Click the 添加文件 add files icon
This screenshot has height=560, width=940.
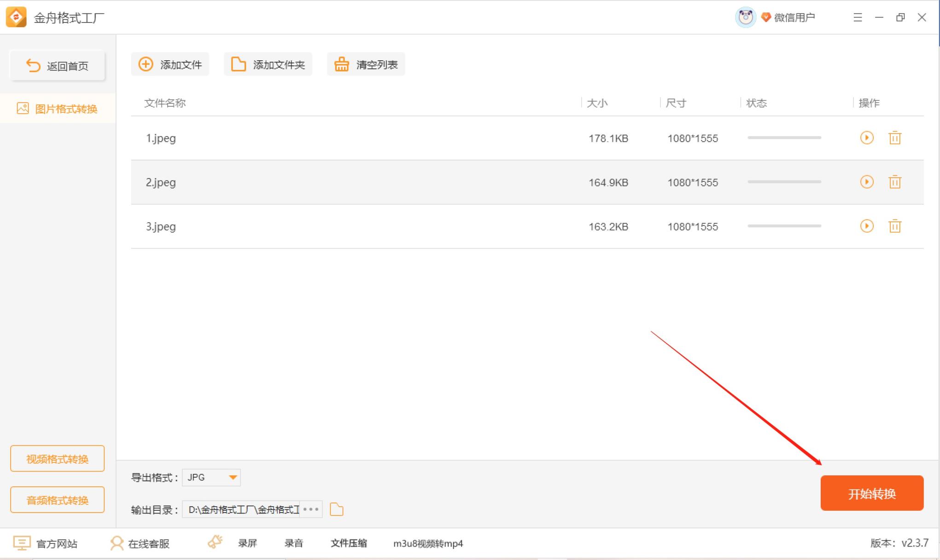145,64
